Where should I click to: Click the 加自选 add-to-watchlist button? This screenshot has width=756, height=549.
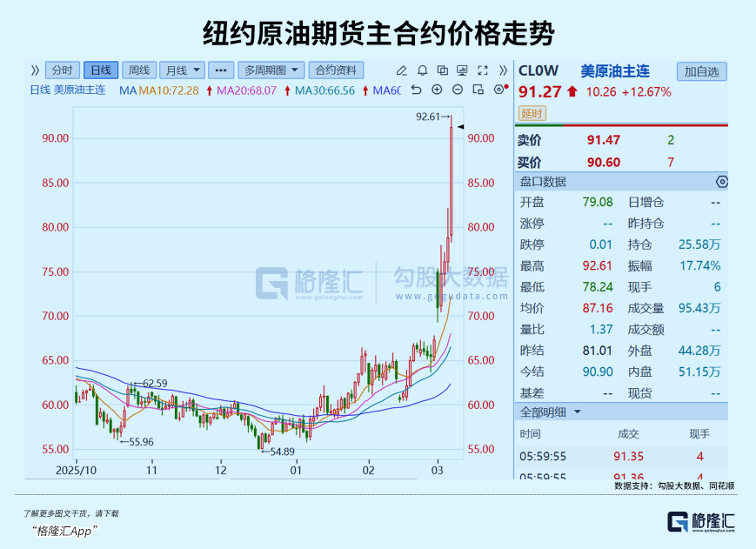tap(703, 71)
